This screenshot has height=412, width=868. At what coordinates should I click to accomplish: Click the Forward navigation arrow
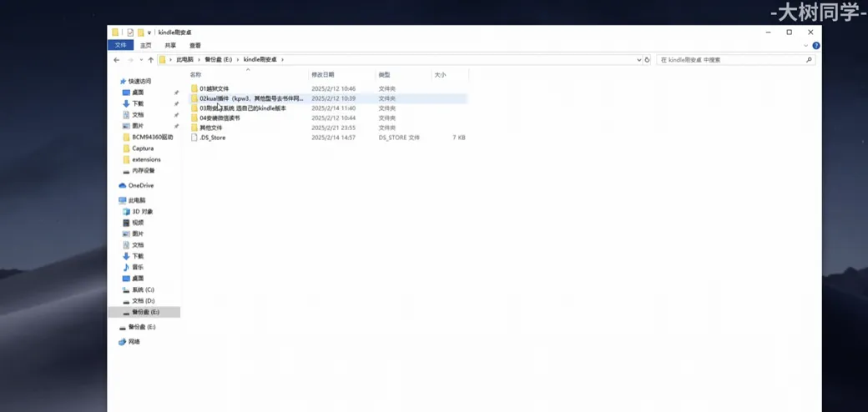point(131,60)
